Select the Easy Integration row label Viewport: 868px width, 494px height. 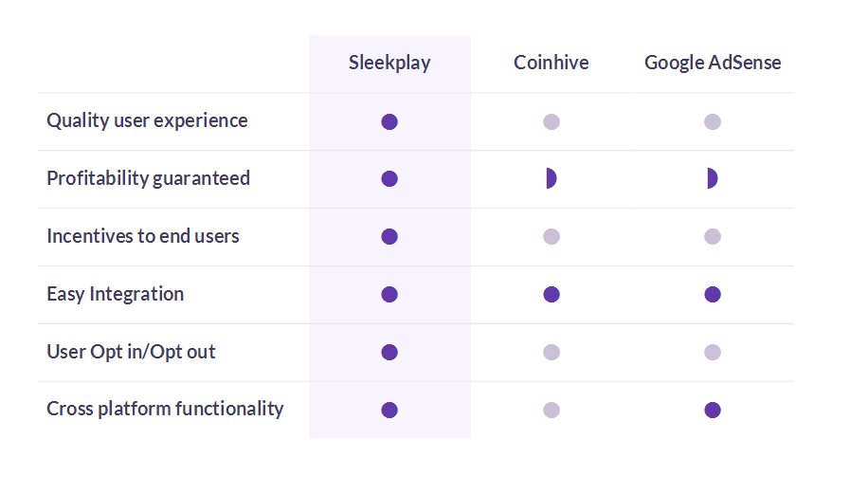[115, 294]
